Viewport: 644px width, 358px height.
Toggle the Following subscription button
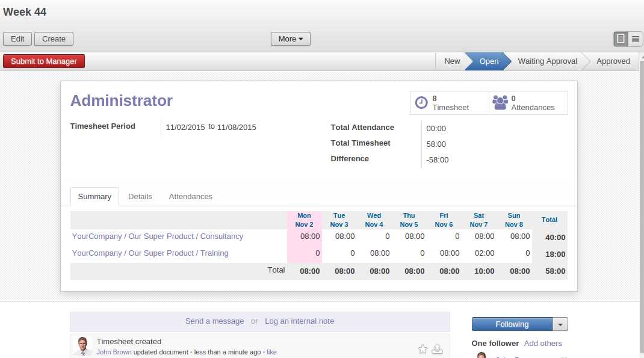point(512,324)
